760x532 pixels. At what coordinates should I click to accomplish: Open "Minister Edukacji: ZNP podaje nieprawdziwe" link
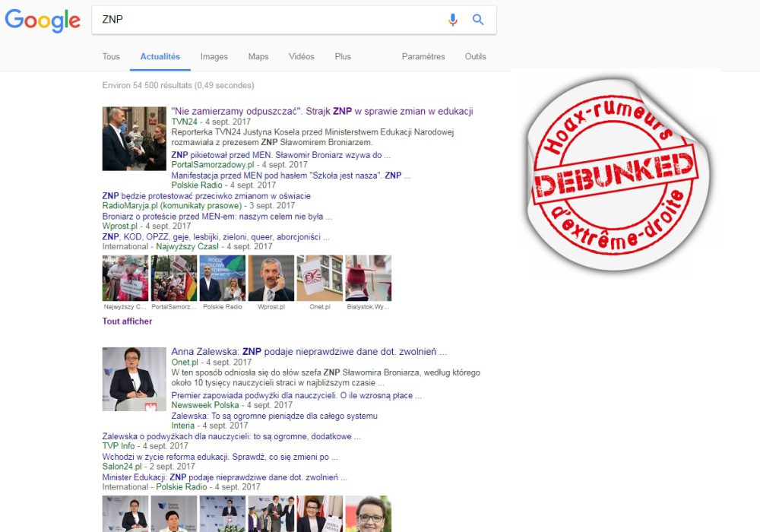[224, 477]
